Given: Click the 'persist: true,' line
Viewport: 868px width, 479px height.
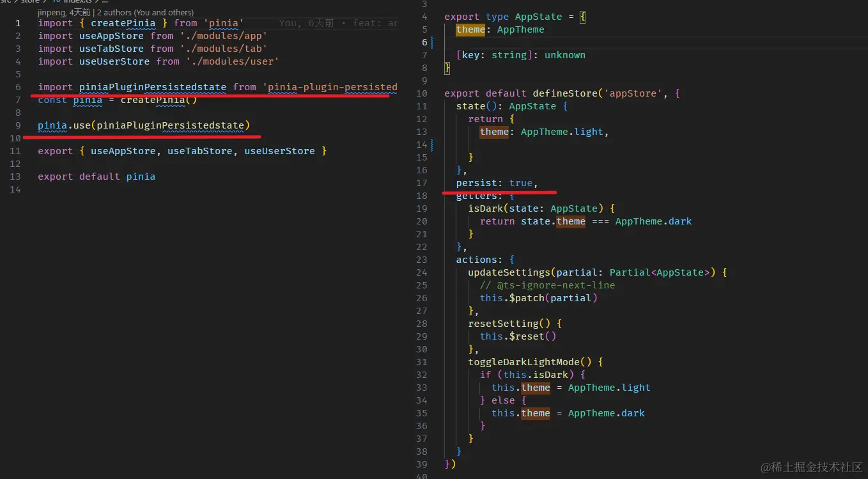Looking at the screenshot, I should click(x=497, y=183).
